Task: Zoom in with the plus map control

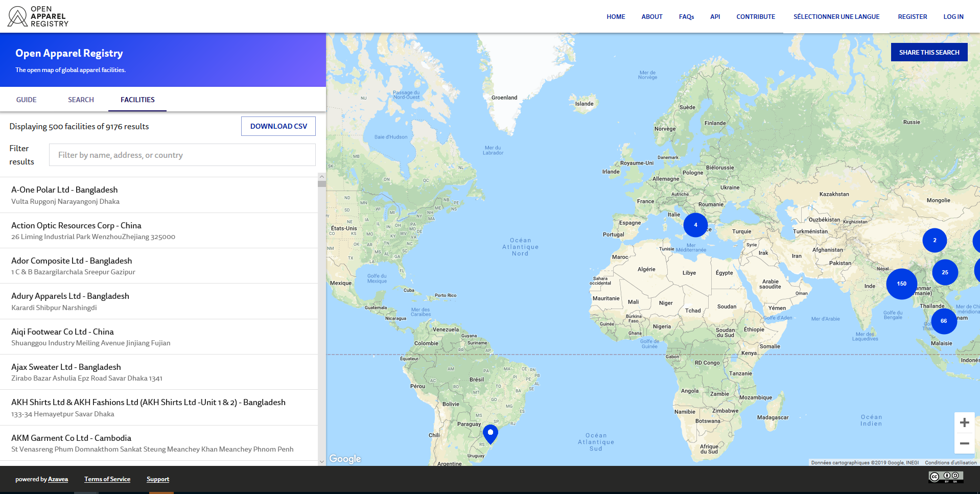Action: [965, 422]
